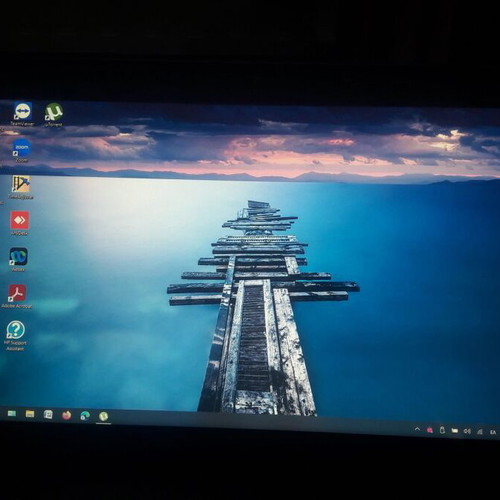The width and height of the screenshot is (500, 500).
Task: Switch the input language indicator
Action: [x=493, y=432]
